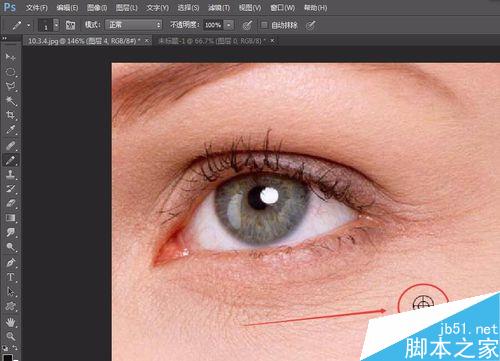500x361 pixels.
Task: Open the blending Mode dropdown
Action: 134,25
